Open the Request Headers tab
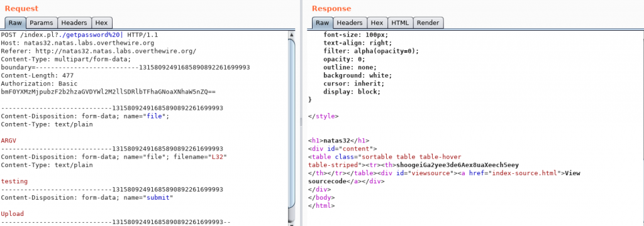 (74, 23)
